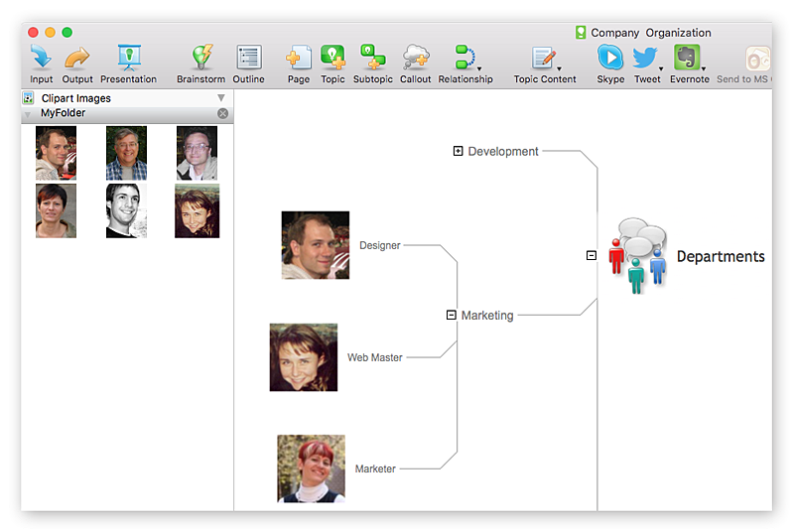
Task: Pick the short-haired woman clipart in panel
Action: click(x=56, y=210)
